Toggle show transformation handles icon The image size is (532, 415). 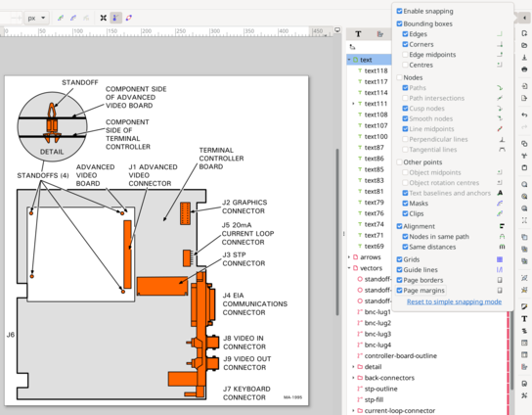(104, 18)
